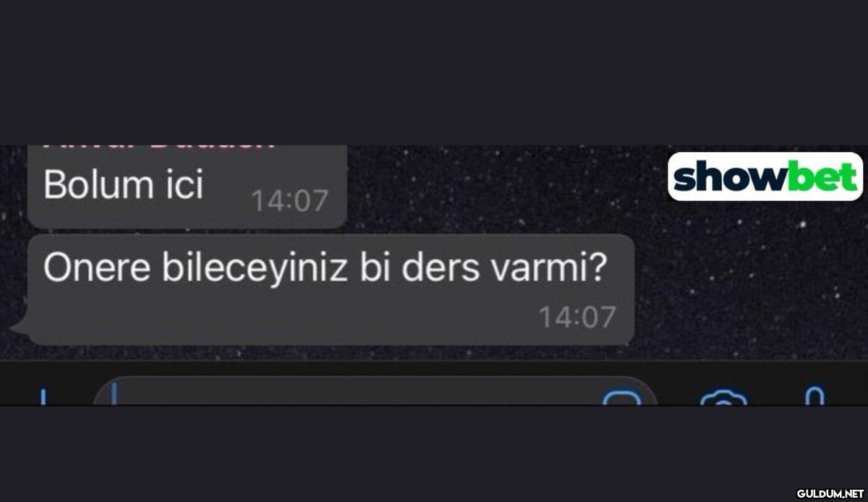Open the camera icon beside input
The width and height of the screenshot is (868, 502).
pyautogui.click(x=723, y=397)
